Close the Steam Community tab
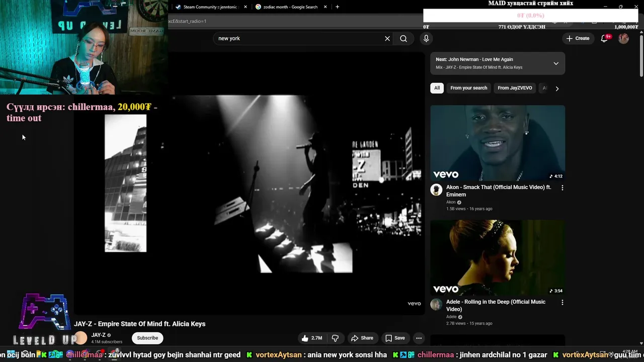Viewport: 644px width, 362px height. (x=246, y=7)
